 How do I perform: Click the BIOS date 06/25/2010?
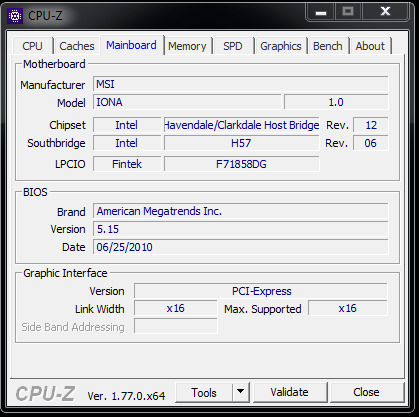tap(241, 247)
